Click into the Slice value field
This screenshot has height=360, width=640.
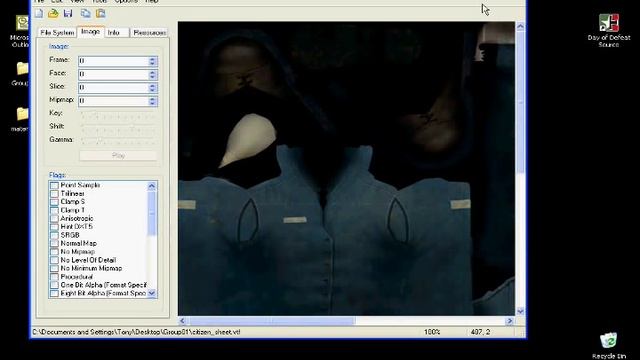(x=113, y=87)
